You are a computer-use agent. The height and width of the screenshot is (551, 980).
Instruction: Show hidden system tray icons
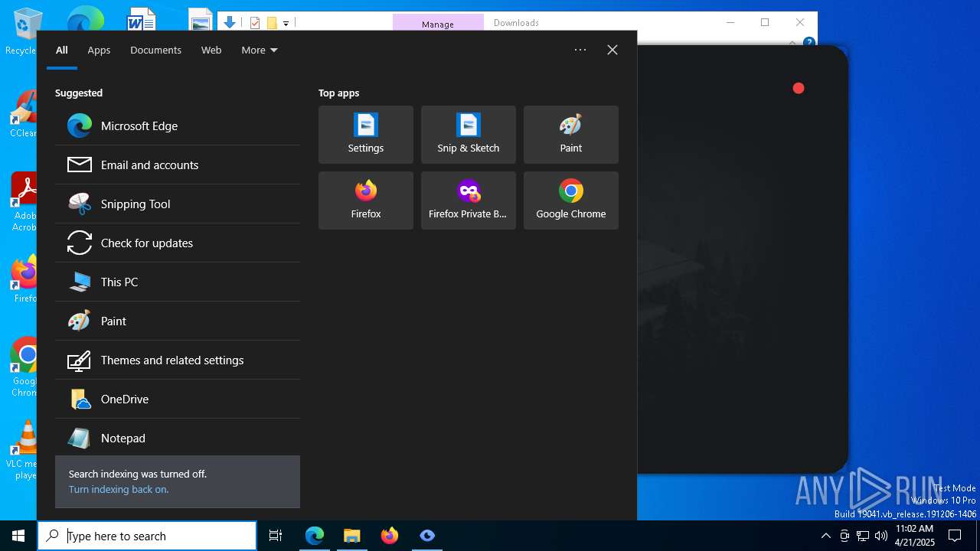825,536
